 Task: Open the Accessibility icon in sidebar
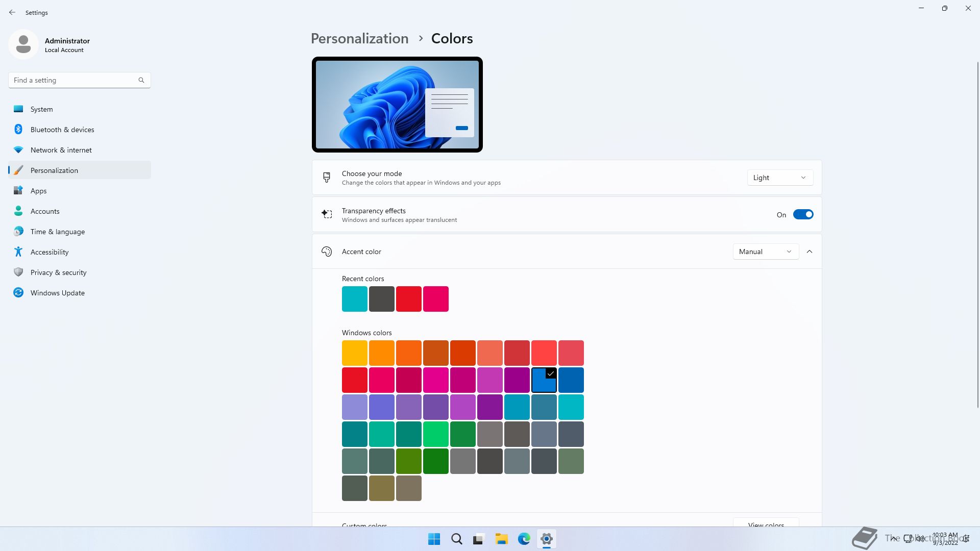tap(18, 252)
